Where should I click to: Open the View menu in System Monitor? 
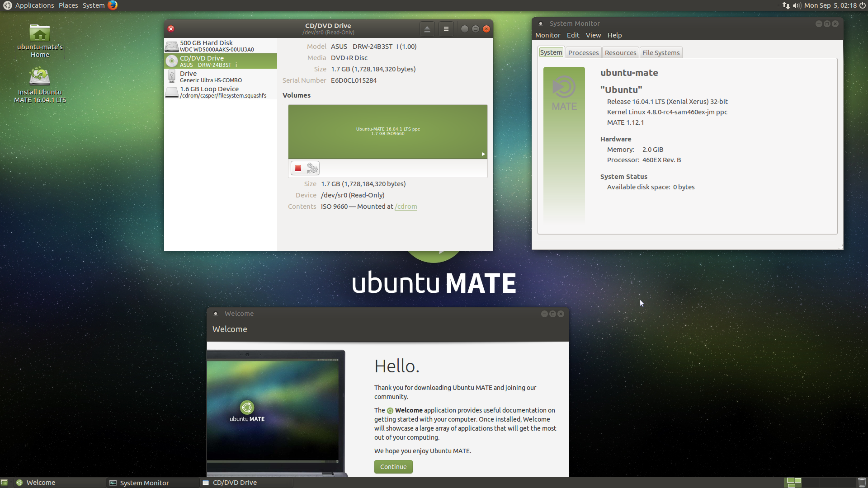(x=593, y=35)
